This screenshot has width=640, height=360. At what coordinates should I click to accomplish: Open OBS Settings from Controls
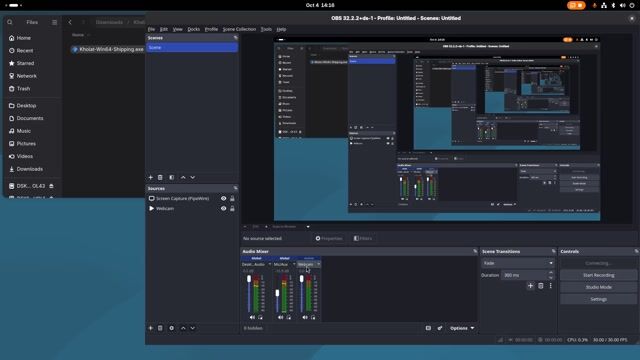click(598, 300)
